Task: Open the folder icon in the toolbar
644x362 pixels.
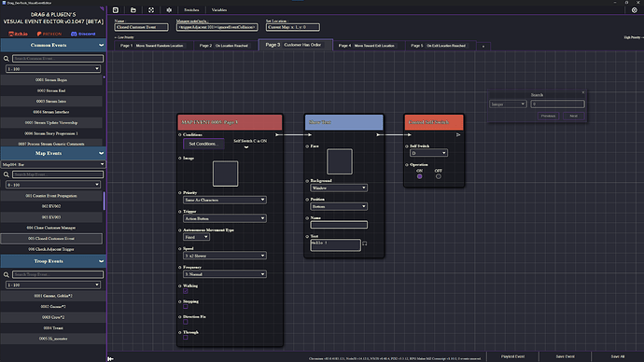Action: (133, 10)
